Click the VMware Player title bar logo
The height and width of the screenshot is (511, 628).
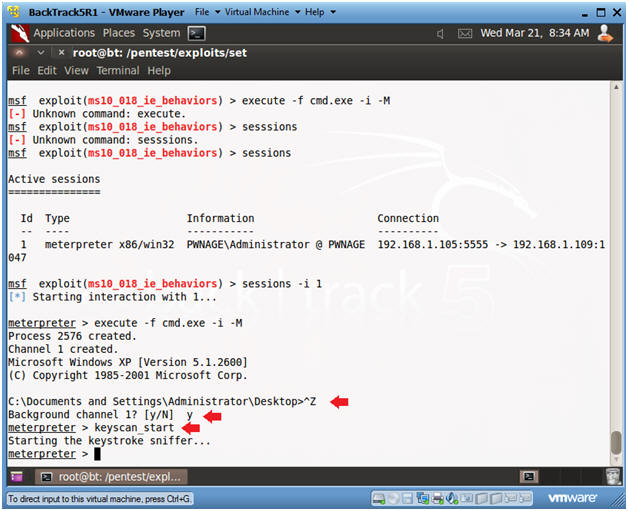(x=14, y=12)
